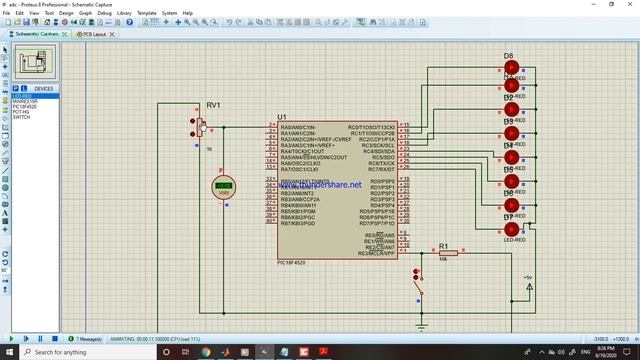Select the Junction Dot mode tool
The image size is (640, 360).
(x=5, y=67)
